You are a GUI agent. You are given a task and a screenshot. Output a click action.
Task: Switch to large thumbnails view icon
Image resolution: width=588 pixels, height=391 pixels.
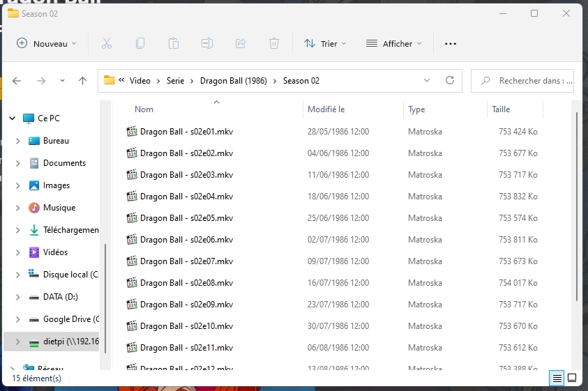[572, 378]
